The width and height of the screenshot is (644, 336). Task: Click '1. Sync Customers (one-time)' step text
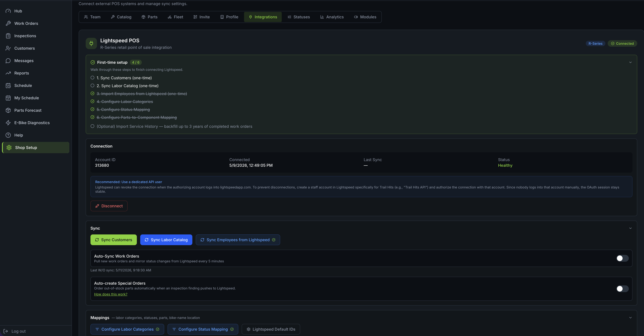pos(124,78)
